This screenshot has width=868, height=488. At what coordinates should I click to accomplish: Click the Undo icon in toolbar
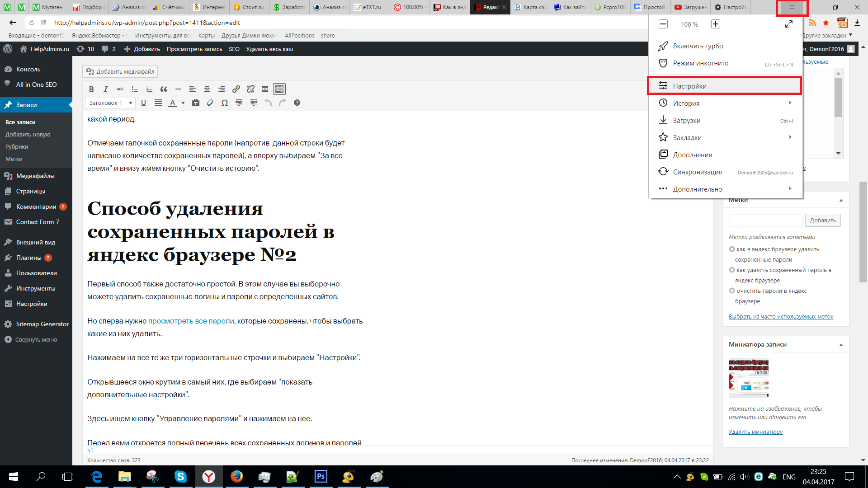pos(268,103)
